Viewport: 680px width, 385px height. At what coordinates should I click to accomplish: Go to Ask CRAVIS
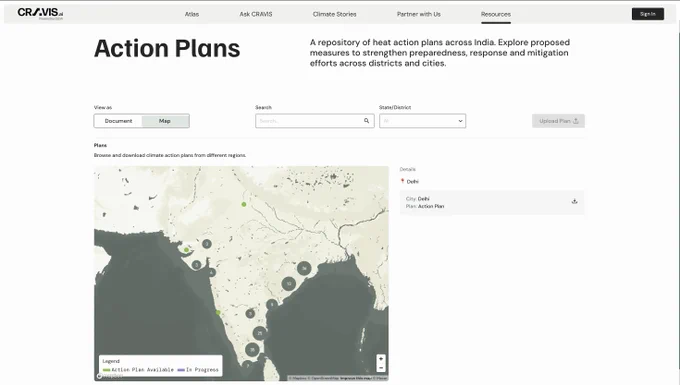[256, 14]
